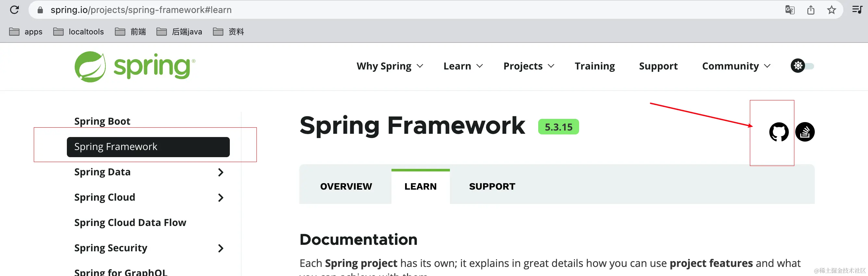Open the 前端 bookmark folder
Screen dimensions: 868x276
click(x=130, y=32)
